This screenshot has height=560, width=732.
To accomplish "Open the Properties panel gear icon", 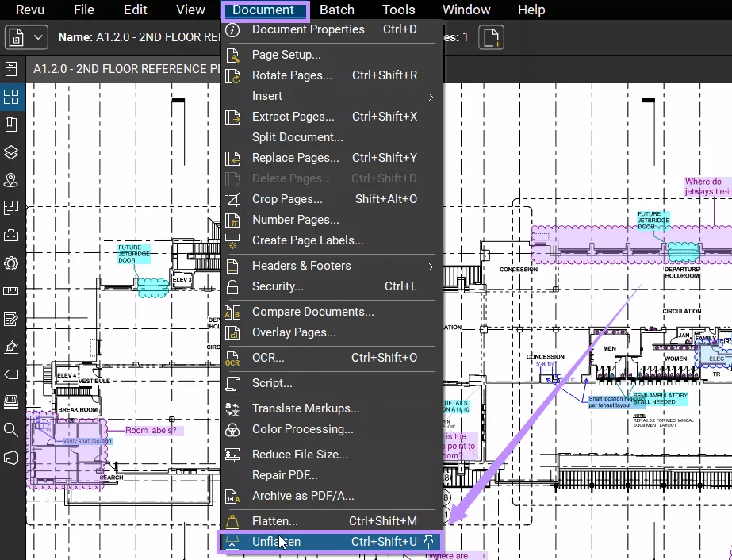I will 11,263.
